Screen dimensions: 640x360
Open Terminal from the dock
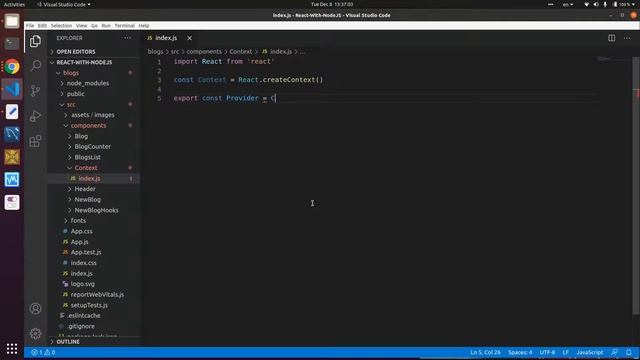click(x=12, y=43)
